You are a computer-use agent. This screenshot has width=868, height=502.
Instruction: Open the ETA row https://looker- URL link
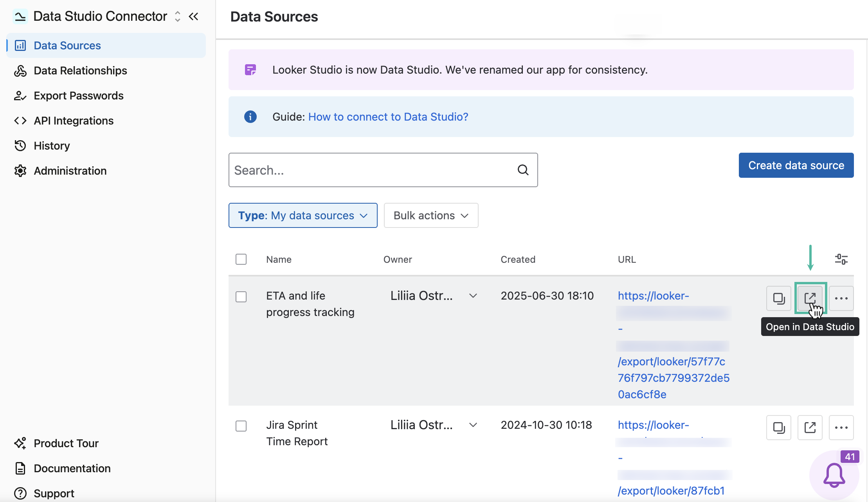(x=654, y=296)
